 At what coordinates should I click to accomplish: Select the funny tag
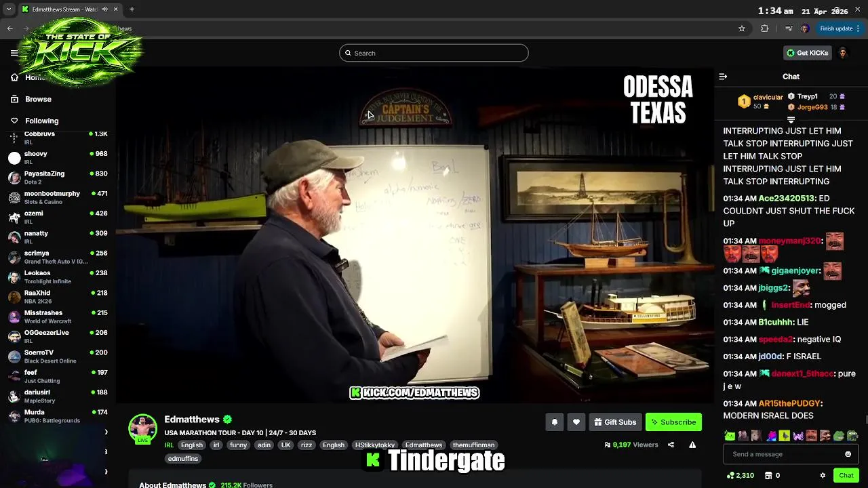pyautogui.click(x=238, y=445)
